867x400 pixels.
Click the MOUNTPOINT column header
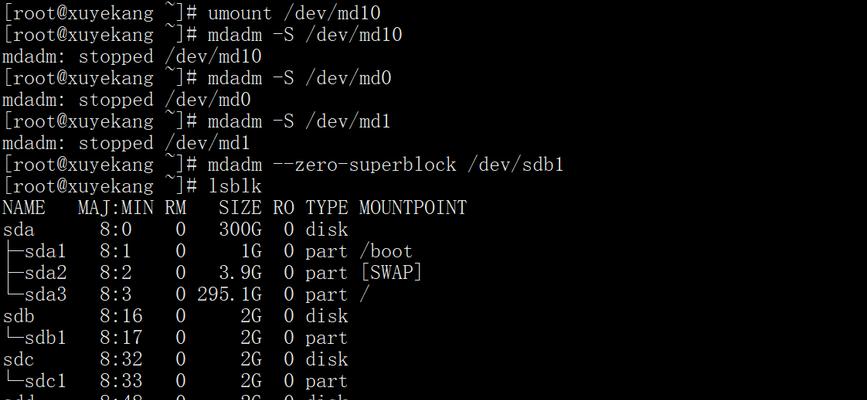click(412, 208)
